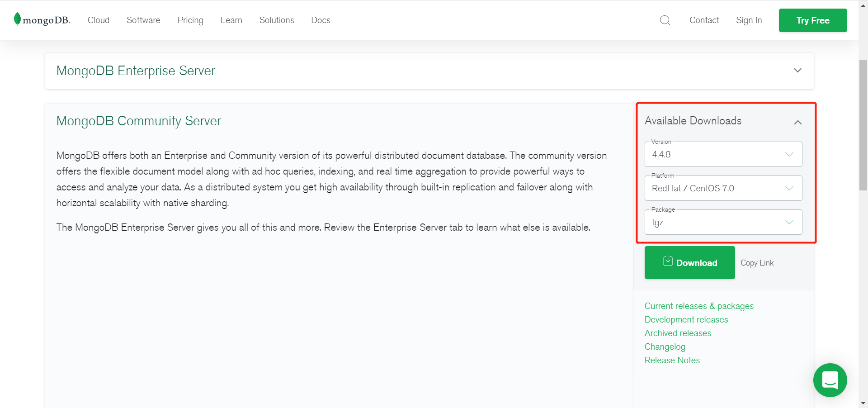The width and height of the screenshot is (868, 408).
Task: Open the Solutions menu
Action: point(277,20)
